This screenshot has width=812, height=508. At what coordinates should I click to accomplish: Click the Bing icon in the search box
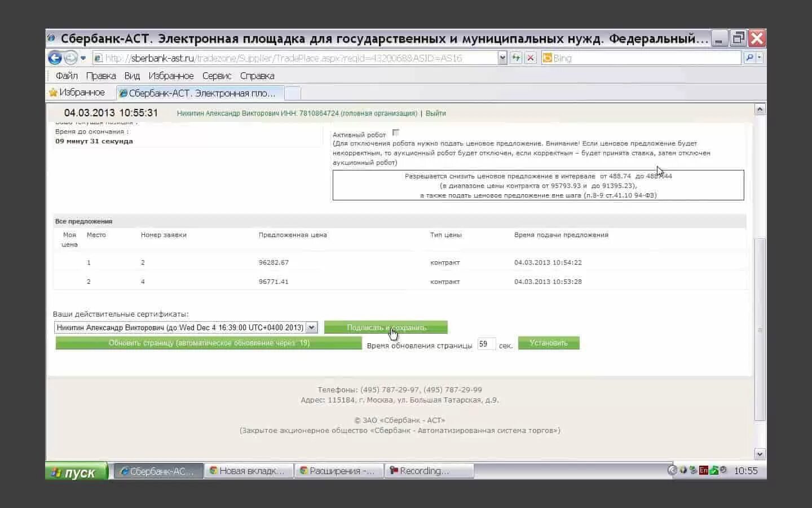(x=546, y=58)
